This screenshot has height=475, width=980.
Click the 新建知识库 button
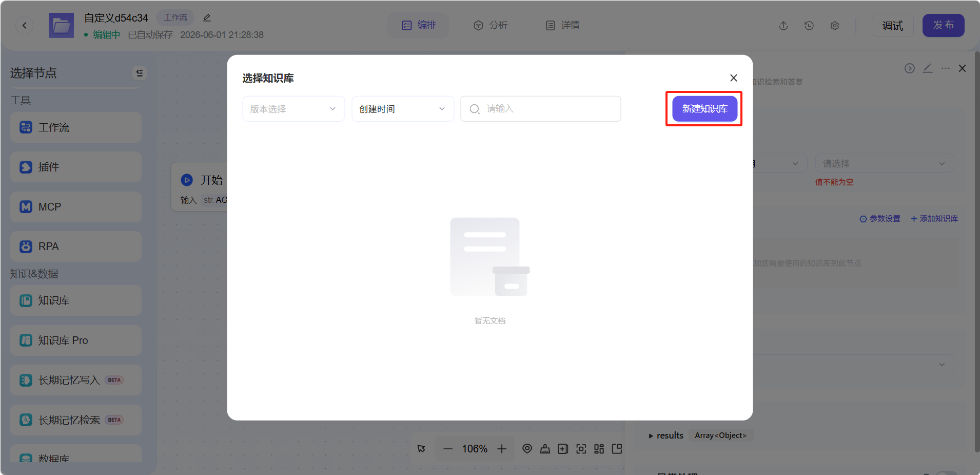(704, 109)
